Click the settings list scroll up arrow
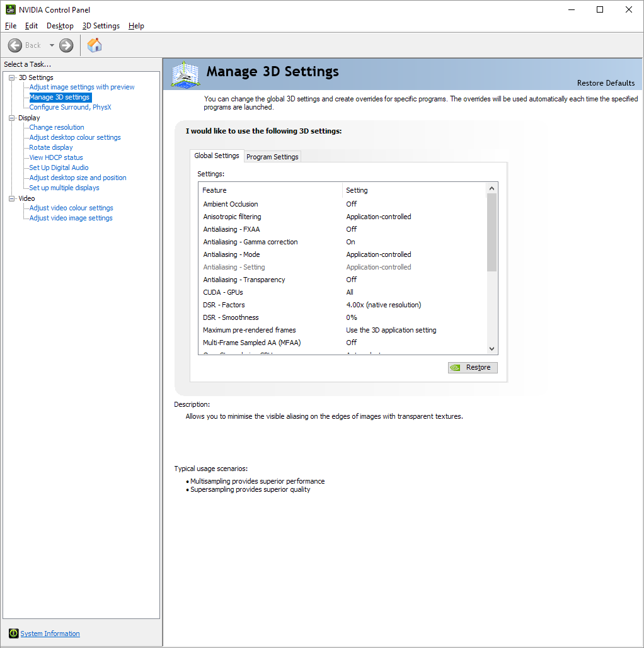 (x=492, y=188)
